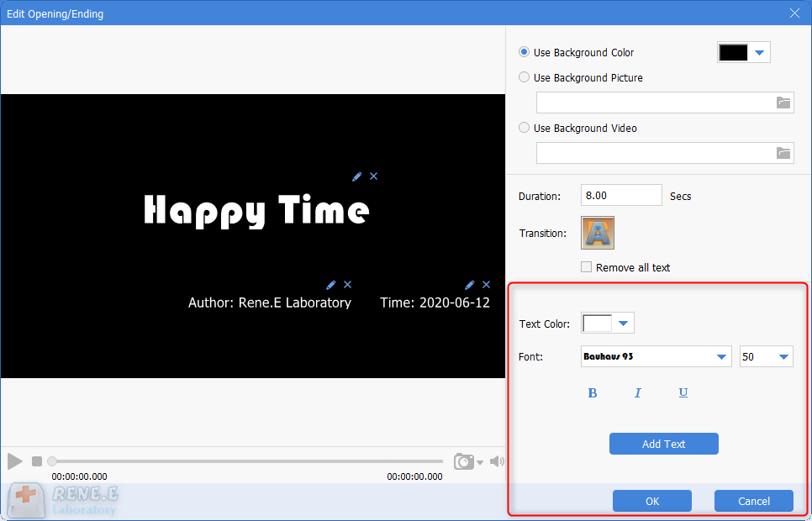Image resolution: width=812 pixels, height=521 pixels.
Task: Select the Author: Rene.E Laboratory text
Action: coord(270,303)
